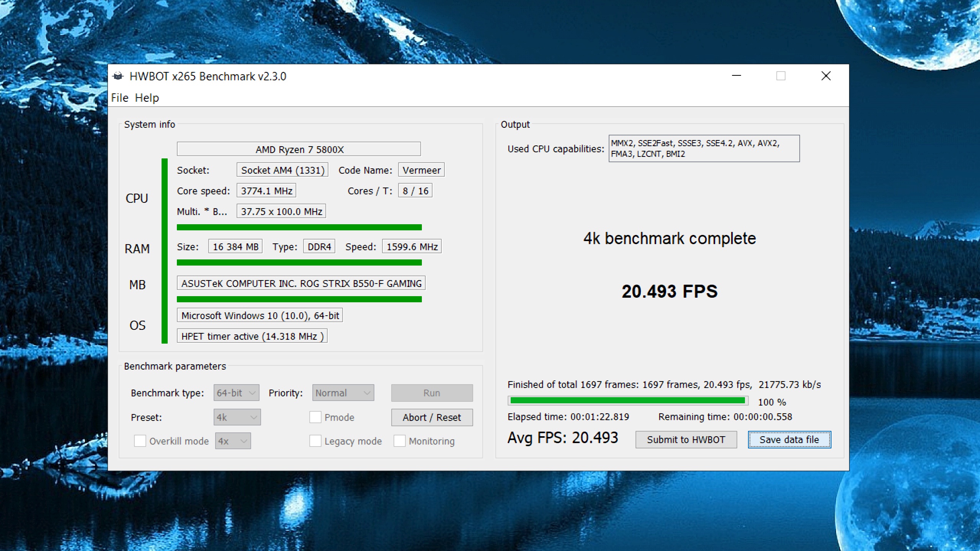Click the 3774.1 MHz core speed value
The image size is (980, 551).
[x=266, y=191]
